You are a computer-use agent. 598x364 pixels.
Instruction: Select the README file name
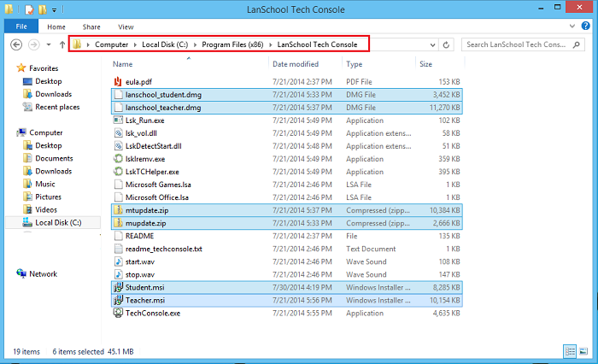[139, 236]
